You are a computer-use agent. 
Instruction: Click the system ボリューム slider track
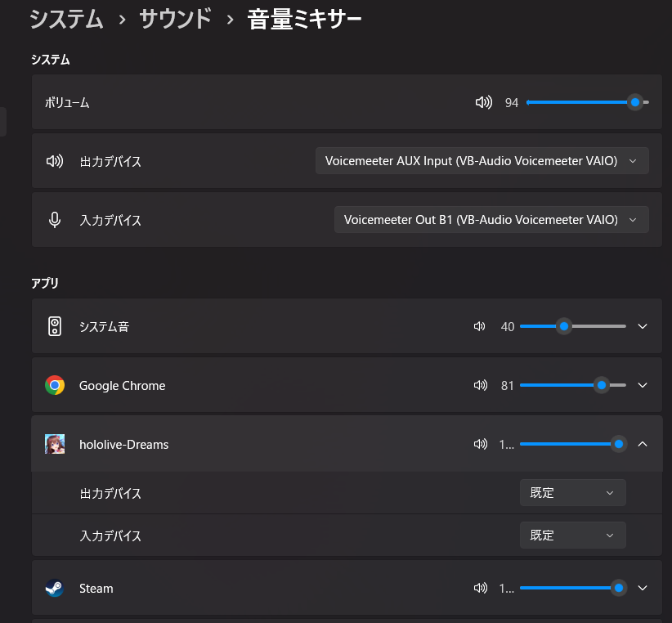pos(588,102)
